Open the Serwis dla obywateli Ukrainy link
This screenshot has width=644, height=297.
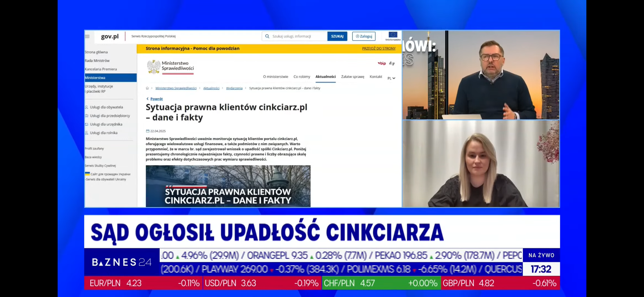tap(106, 179)
